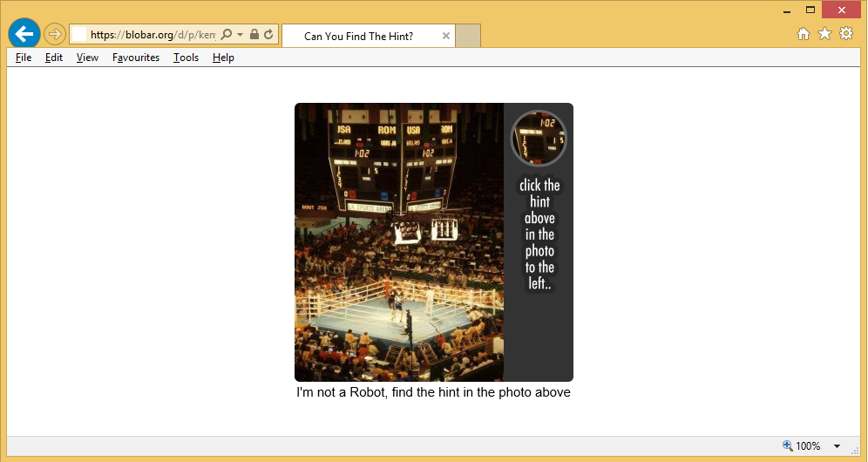Click the blue Back arrow button
Viewport: 868px width, 462px height.
[24, 34]
